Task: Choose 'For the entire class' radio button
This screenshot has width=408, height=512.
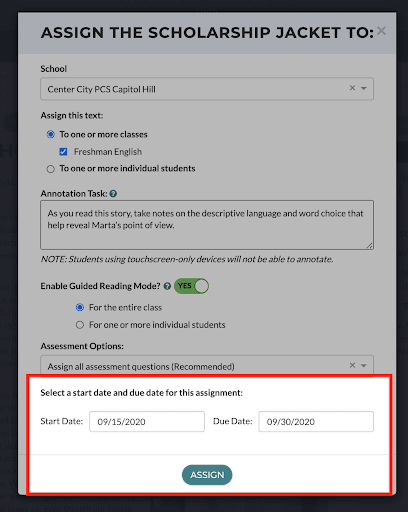Action: coord(80,307)
